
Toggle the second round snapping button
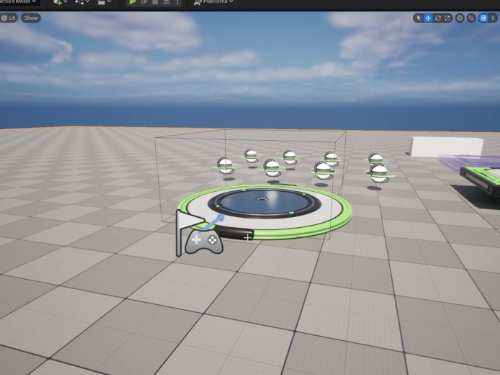pos(471,18)
